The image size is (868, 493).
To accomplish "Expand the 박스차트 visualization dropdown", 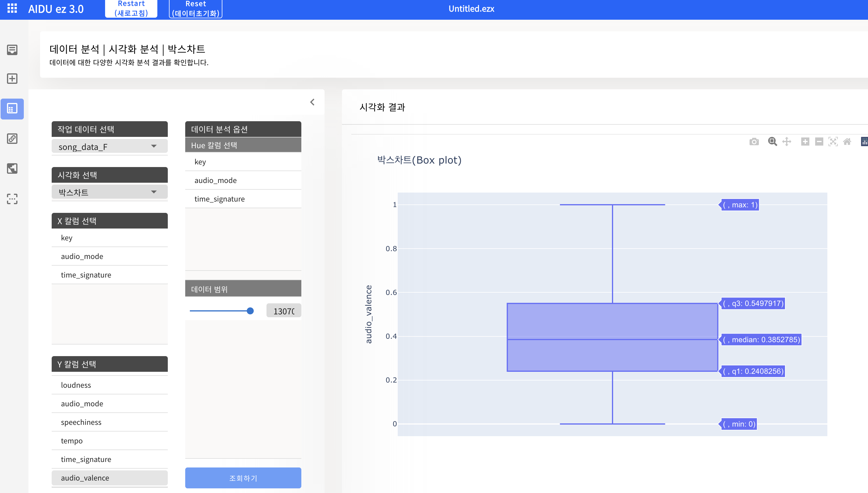I will (109, 192).
